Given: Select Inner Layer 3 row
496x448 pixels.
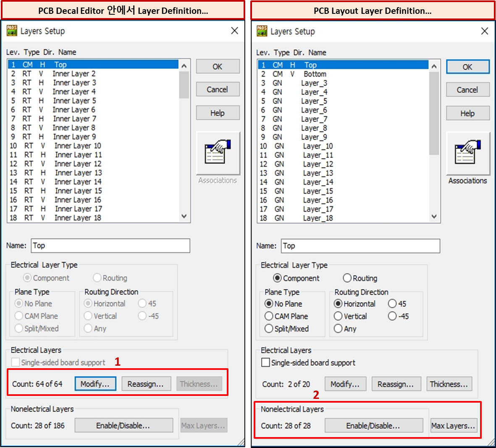Looking at the screenshot, I should point(93,83).
